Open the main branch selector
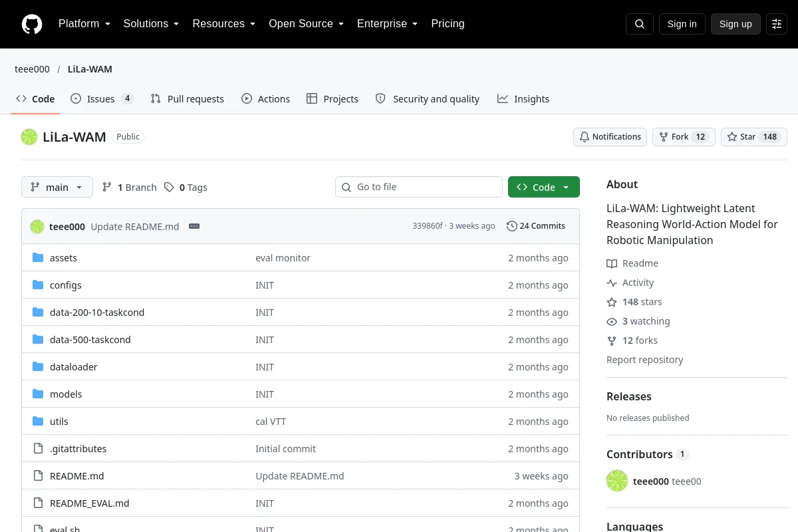The height and width of the screenshot is (532, 798). click(x=57, y=188)
